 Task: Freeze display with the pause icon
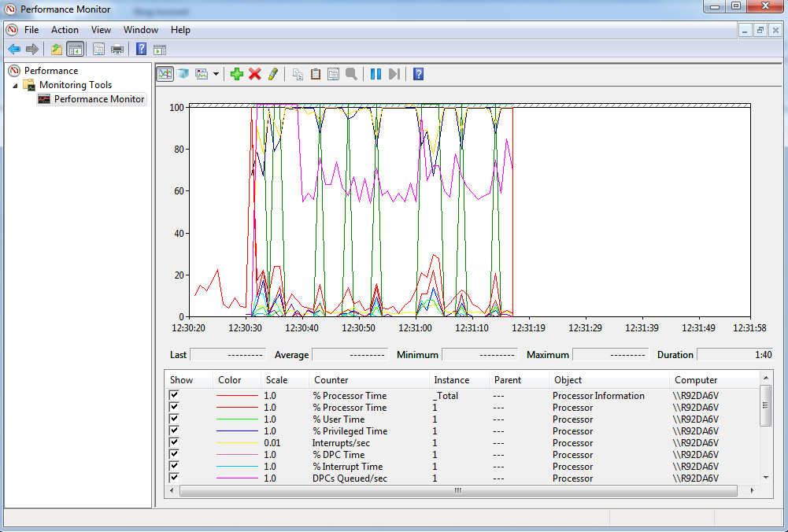coord(376,74)
